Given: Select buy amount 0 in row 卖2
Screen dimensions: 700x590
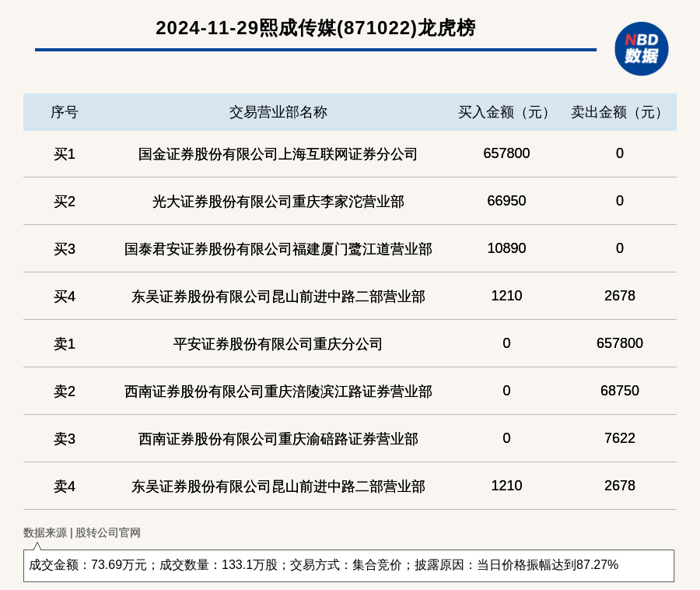Looking at the screenshot, I should [506, 391].
